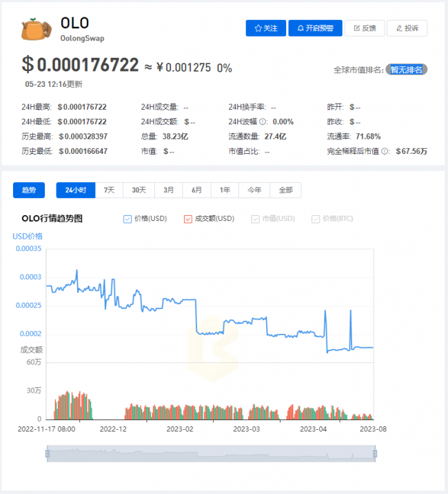This screenshot has height=494, width=448.
Task: Click info icon beside 完全稀释后市值
Action: point(385,151)
